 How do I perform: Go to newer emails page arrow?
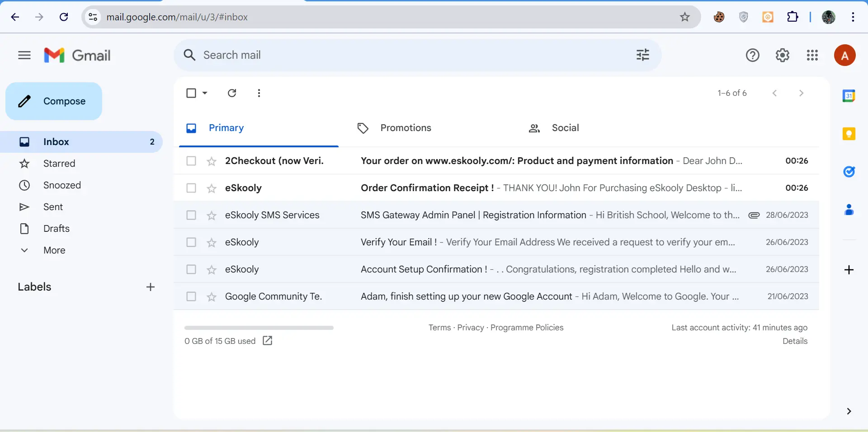point(774,93)
